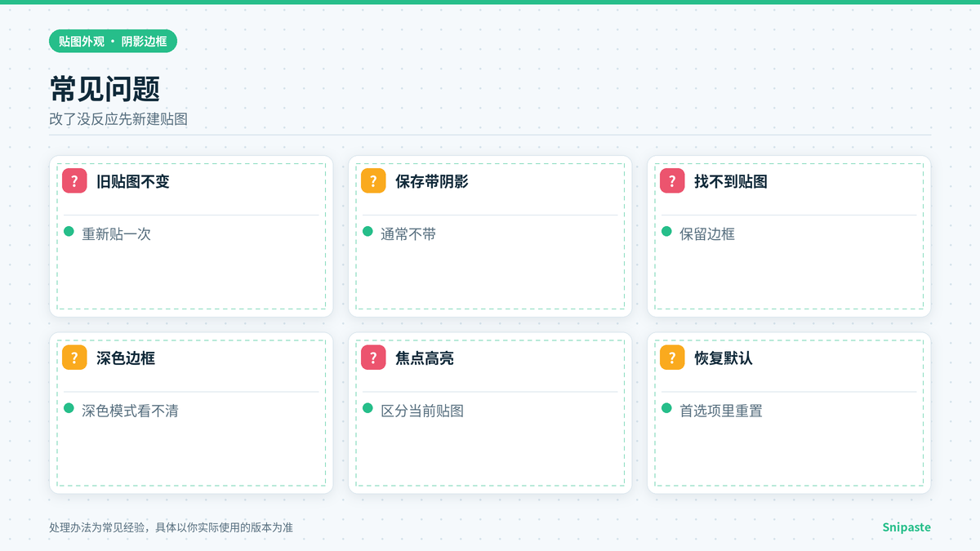The height and width of the screenshot is (551, 980).
Task: Click the answer text 重新贴一次
Action: pos(116,234)
